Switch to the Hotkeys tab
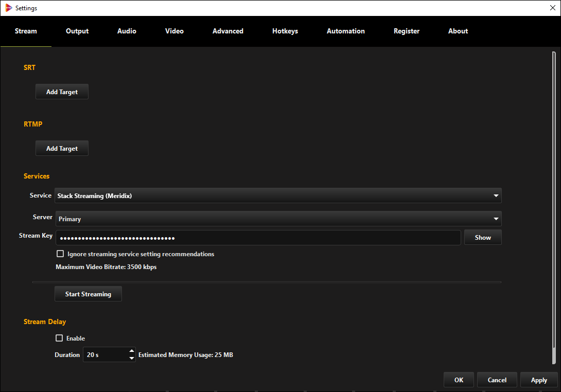Viewport: 561px width, 392px height. point(285,31)
